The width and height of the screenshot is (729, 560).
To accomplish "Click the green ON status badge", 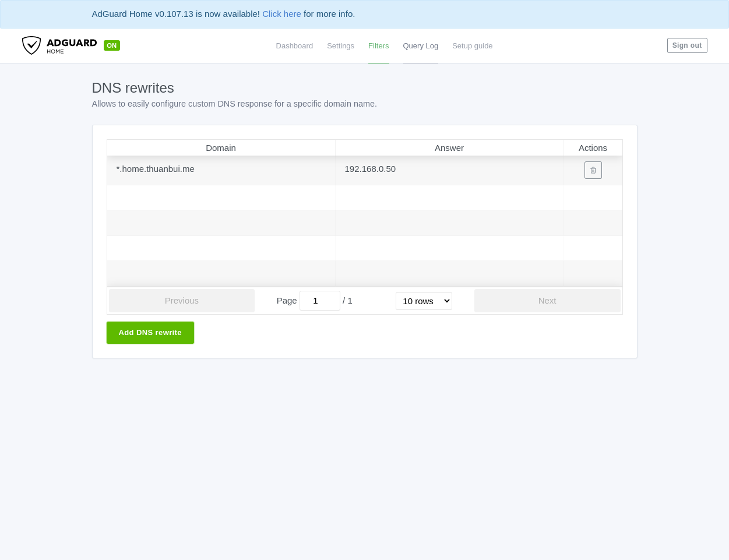I will click(111, 45).
